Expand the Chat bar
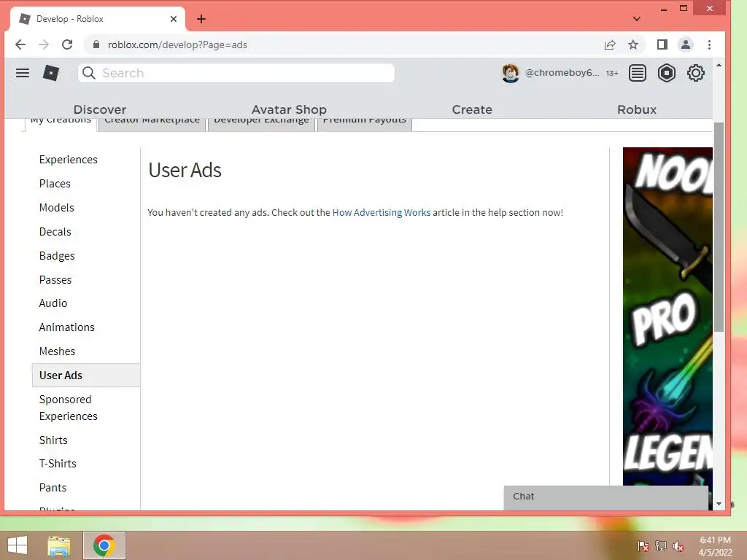This screenshot has height=560, width=747. click(606, 497)
